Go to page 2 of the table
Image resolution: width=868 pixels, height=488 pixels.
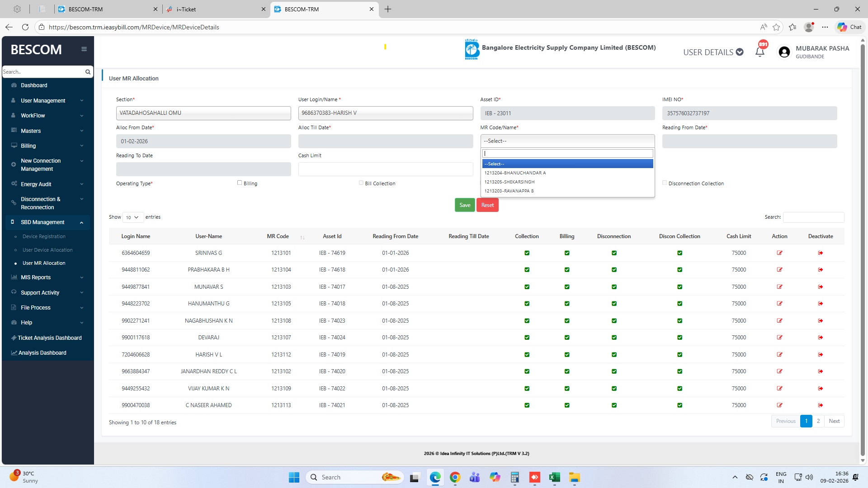pyautogui.click(x=818, y=421)
